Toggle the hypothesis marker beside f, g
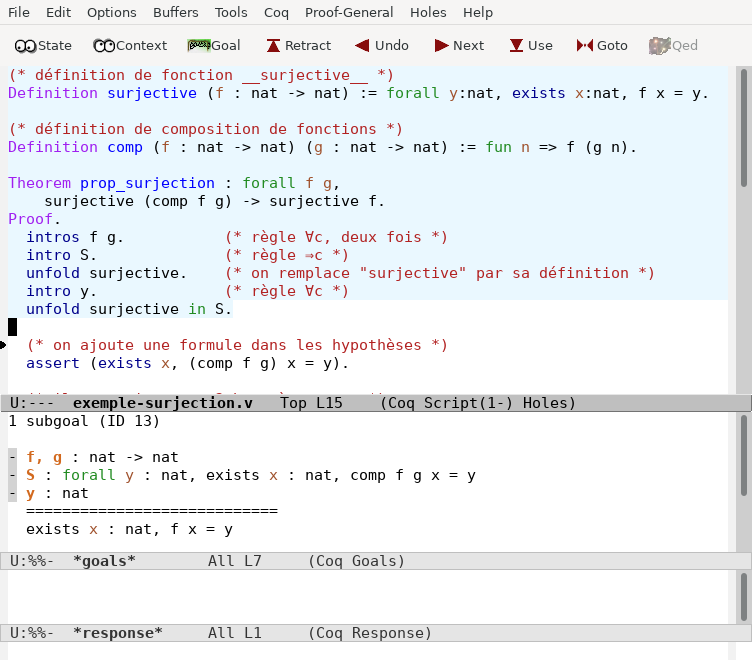The width and height of the screenshot is (752, 660). click(12, 457)
